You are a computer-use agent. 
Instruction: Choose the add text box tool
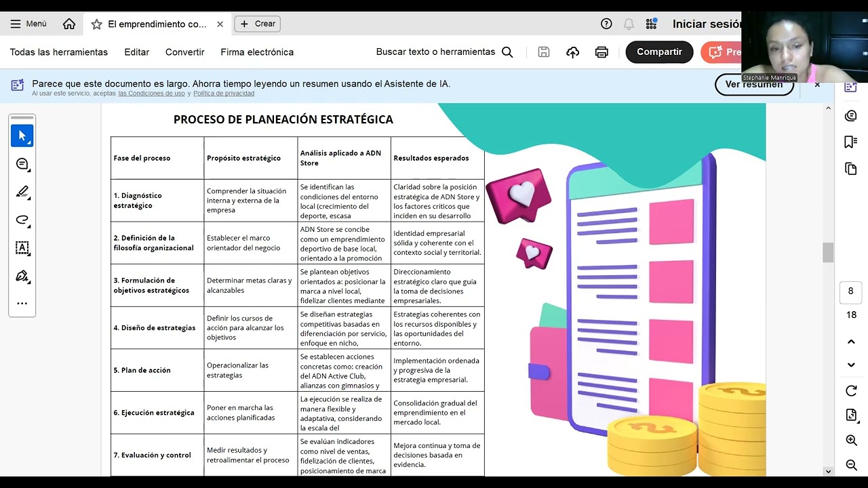tap(22, 247)
